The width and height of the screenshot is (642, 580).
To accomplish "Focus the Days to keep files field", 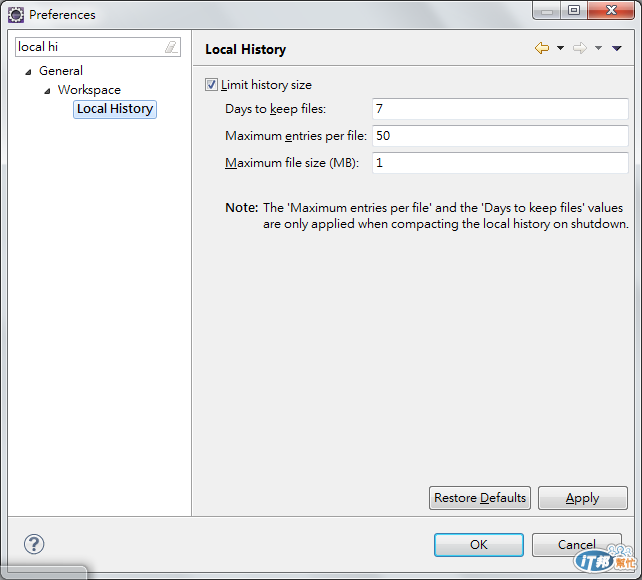I will 500,109.
